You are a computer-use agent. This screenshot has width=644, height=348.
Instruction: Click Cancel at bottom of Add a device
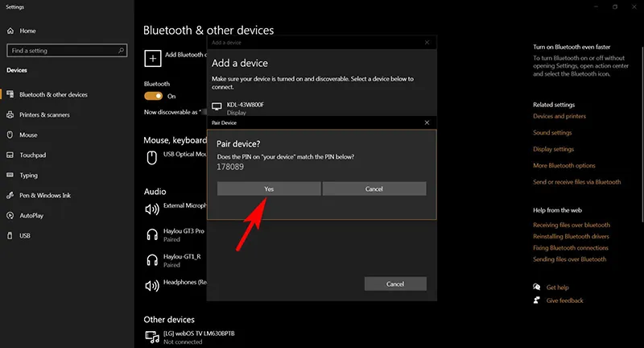pos(394,284)
